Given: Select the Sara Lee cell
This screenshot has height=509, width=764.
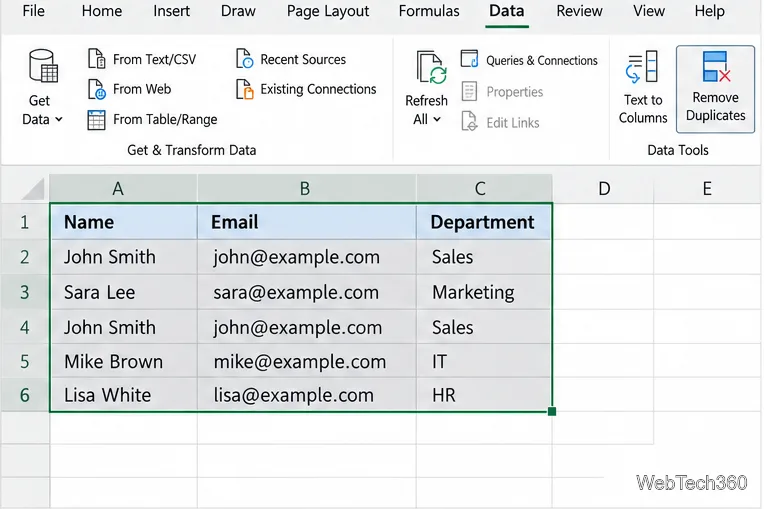Looking at the screenshot, I should (x=124, y=292).
